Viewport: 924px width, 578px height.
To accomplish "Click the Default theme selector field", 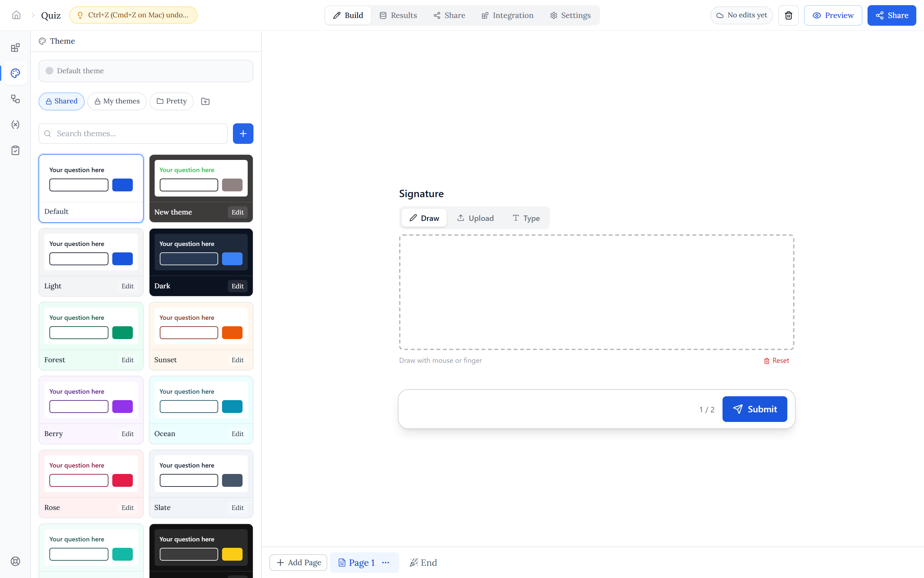I will (146, 71).
